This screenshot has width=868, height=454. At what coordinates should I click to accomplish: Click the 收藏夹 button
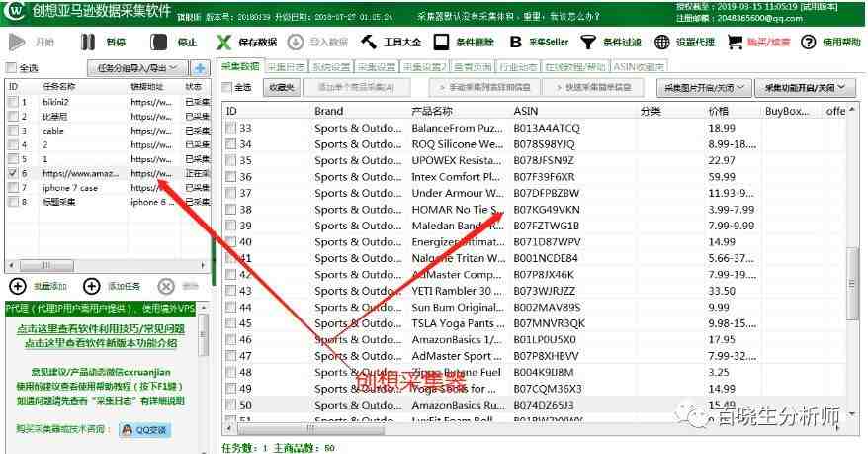[x=282, y=87]
